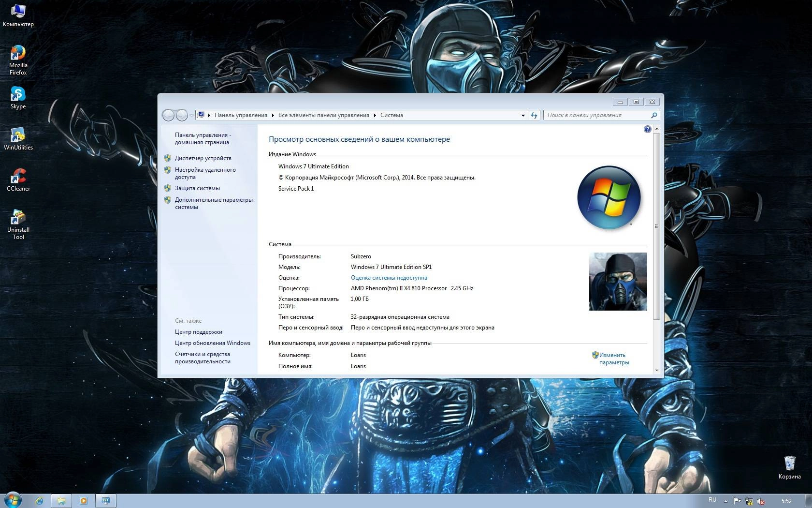Open the Корзина recycle bin

789,467
